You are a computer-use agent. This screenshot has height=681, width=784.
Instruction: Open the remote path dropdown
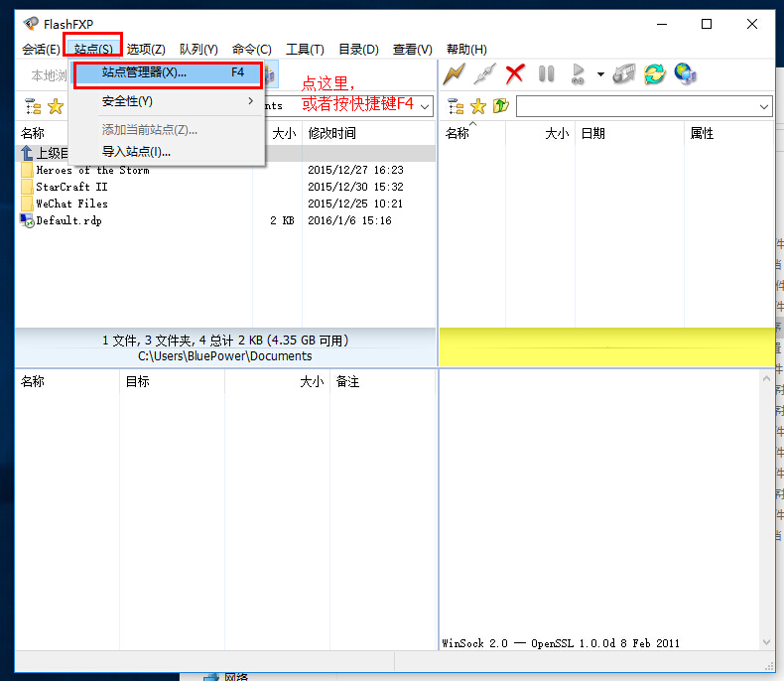[x=763, y=106]
